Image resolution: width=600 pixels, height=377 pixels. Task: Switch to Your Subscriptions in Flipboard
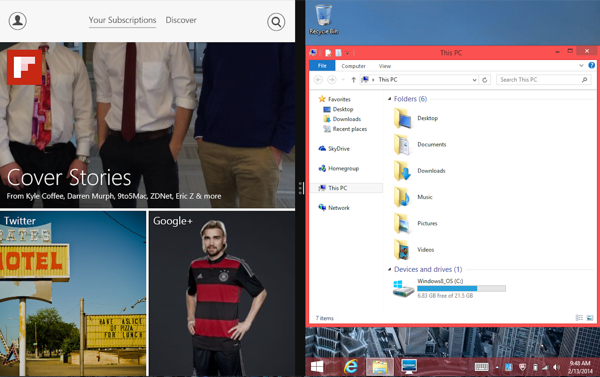[x=122, y=20]
